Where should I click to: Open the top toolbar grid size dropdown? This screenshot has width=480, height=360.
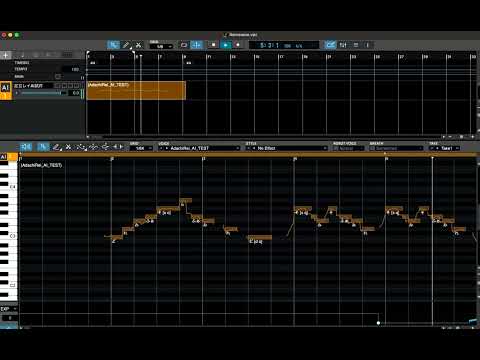coord(161,46)
